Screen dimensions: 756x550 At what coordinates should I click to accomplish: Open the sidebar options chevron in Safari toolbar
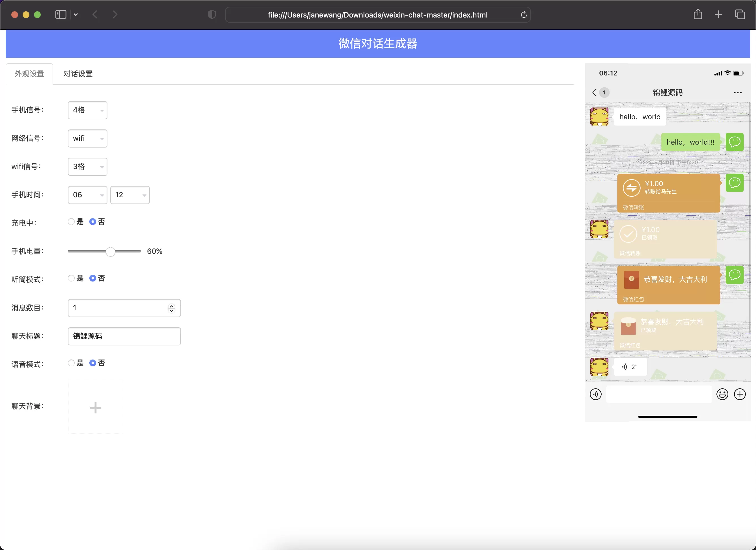tap(76, 15)
